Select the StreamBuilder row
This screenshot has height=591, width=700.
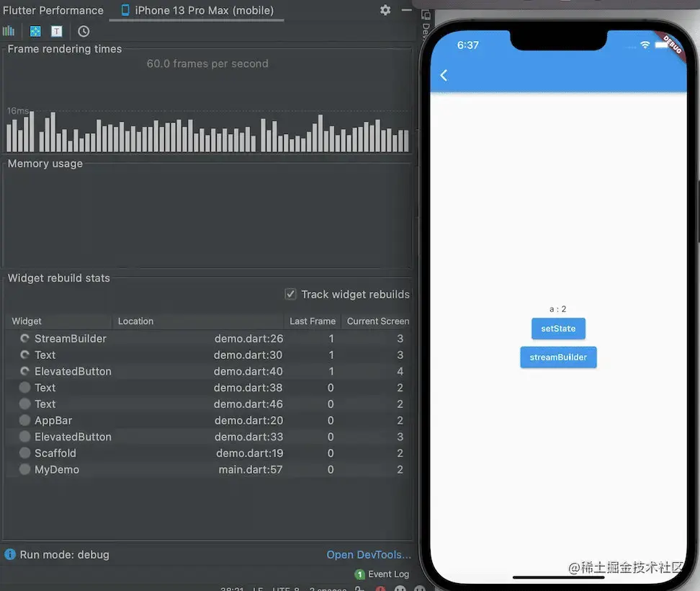pyautogui.click(x=208, y=339)
